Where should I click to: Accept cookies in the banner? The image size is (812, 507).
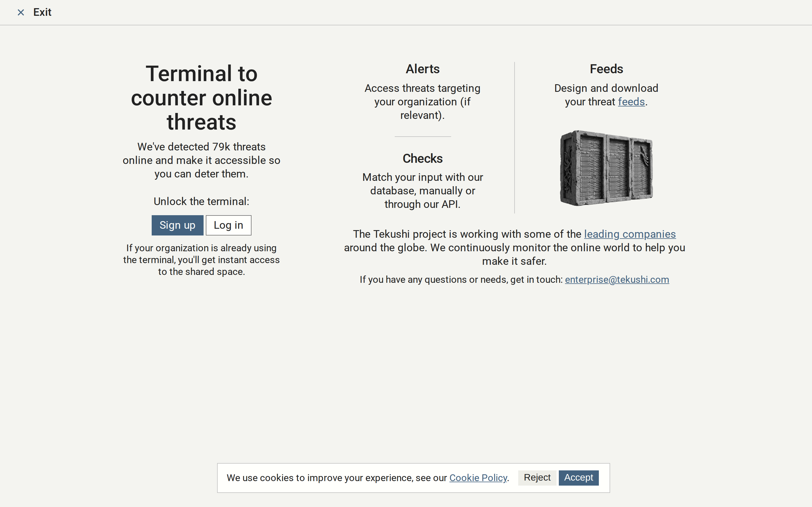pos(579,478)
